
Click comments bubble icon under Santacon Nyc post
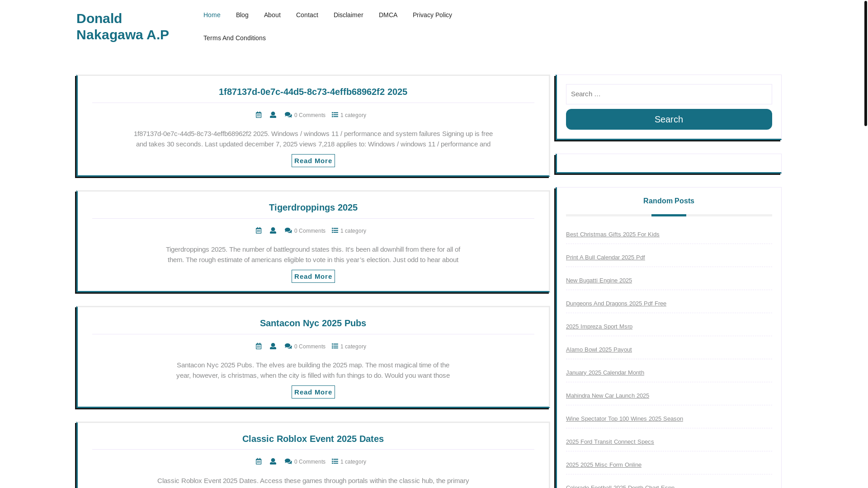click(288, 347)
